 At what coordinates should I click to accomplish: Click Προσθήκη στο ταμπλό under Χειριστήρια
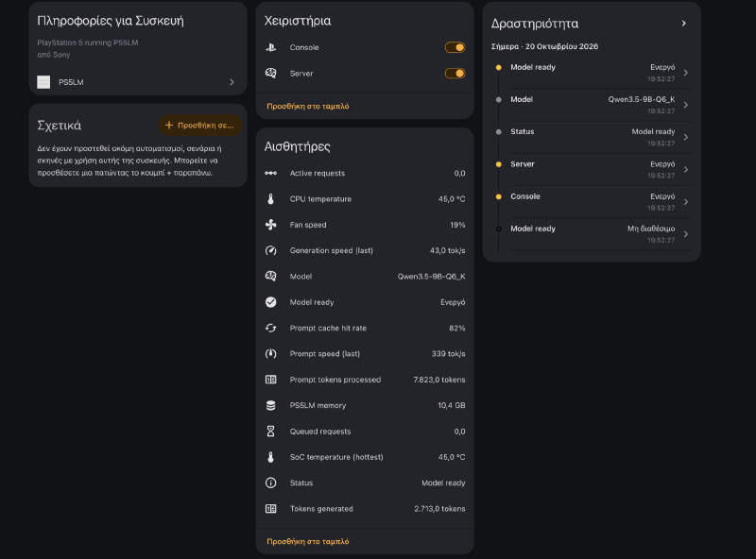(308, 106)
